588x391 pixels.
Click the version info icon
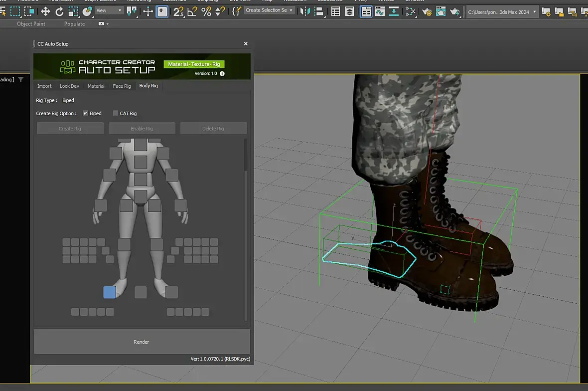222,73
